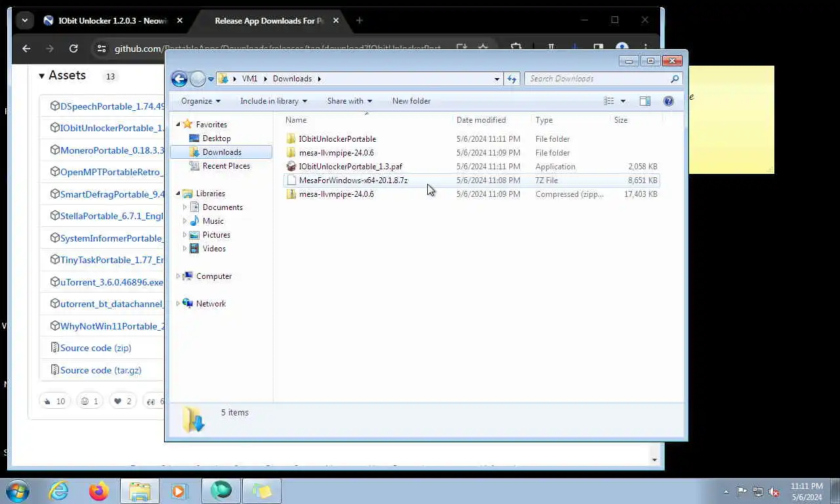Click the Search Downloads field

click(602, 79)
